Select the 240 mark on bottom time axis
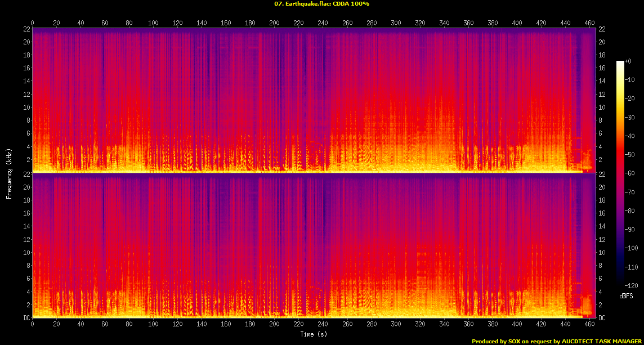 click(323, 324)
